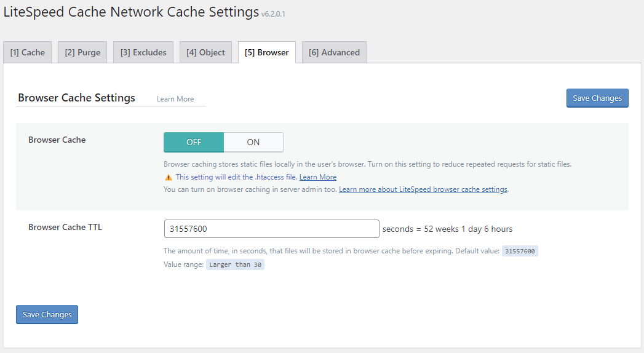Focus the Browser Cache TTL input field
Image resolution: width=644 pixels, height=353 pixels.
tap(271, 229)
